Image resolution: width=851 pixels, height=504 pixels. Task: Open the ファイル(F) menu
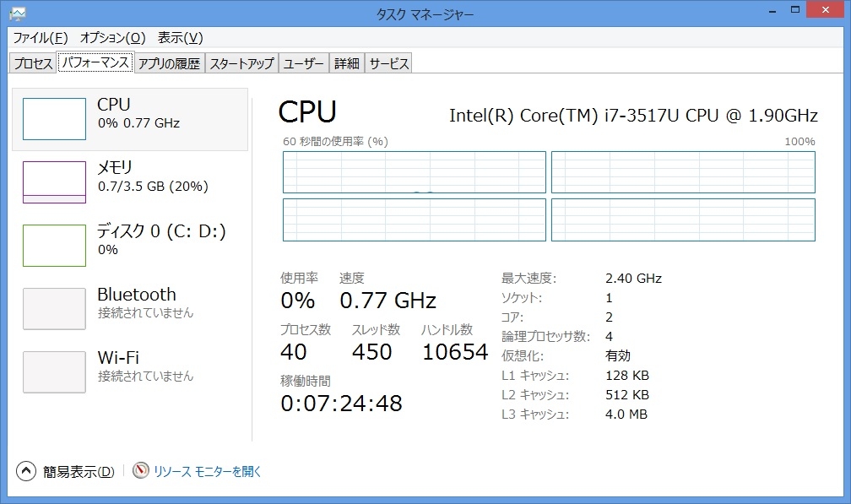tap(40, 38)
